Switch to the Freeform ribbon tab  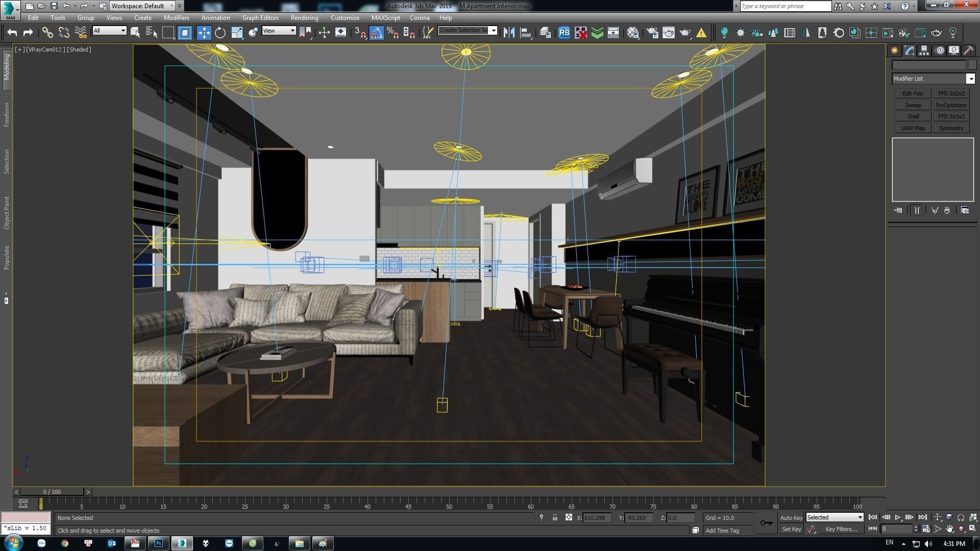[7, 114]
